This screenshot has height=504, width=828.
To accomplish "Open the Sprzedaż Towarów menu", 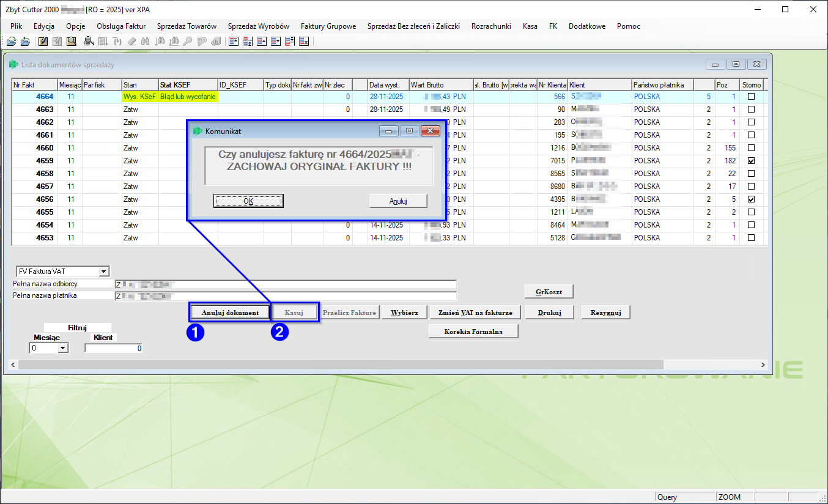I will (x=187, y=26).
